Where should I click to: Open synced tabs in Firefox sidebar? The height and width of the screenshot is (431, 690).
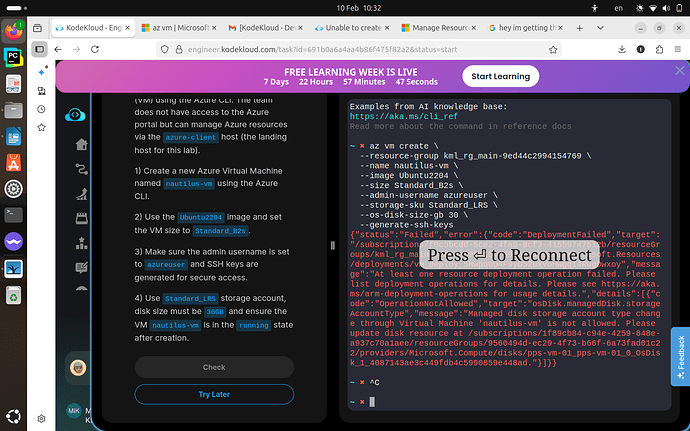coord(41,91)
